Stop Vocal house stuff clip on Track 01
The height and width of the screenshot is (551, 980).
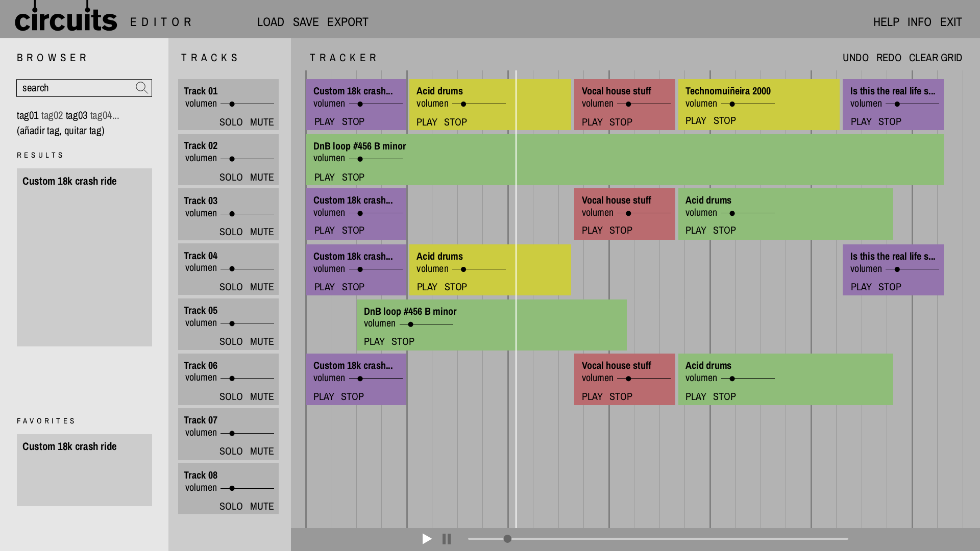(x=621, y=122)
